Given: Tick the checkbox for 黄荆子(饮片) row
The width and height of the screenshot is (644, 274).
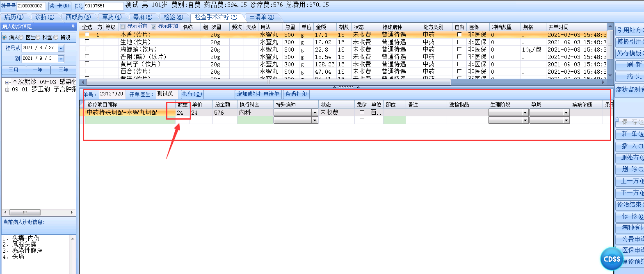Looking at the screenshot, I should [87, 64].
